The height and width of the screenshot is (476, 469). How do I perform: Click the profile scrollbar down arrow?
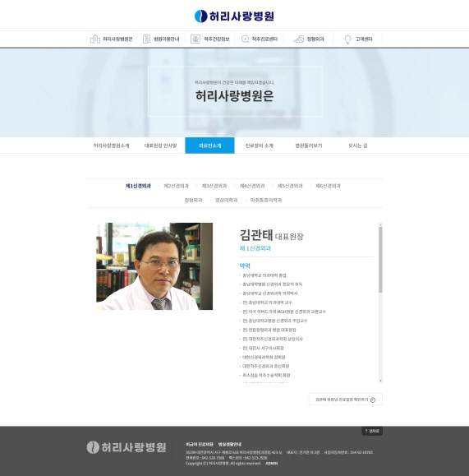[380, 381]
